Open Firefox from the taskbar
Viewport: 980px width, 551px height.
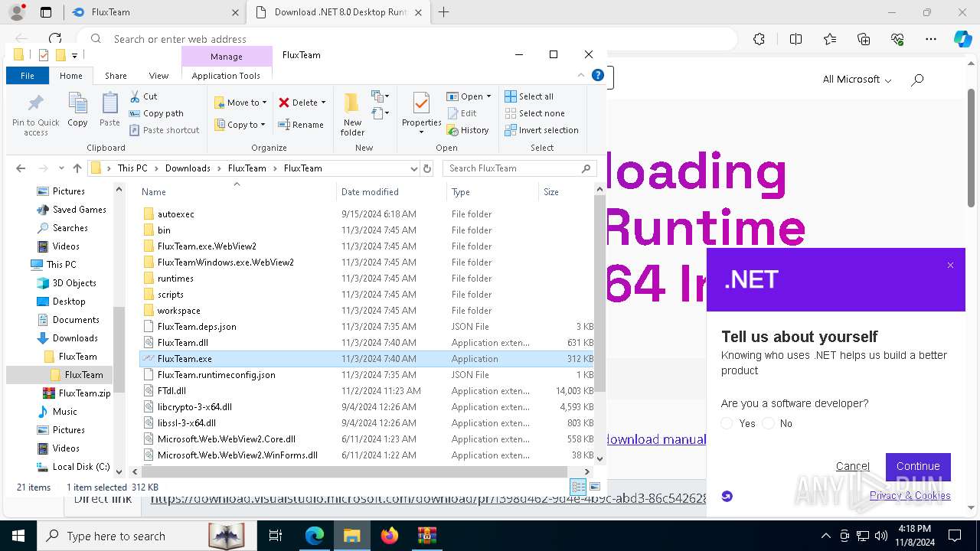pos(390,536)
